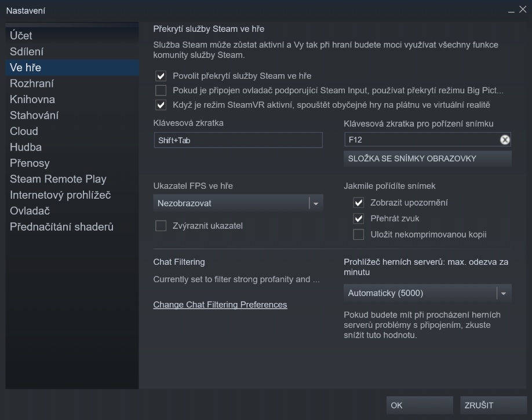Viewport: 532px width, 420px height.
Task: Enable Zvýraznit ukazatel checkbox
Action: click(x=161, y=225)
